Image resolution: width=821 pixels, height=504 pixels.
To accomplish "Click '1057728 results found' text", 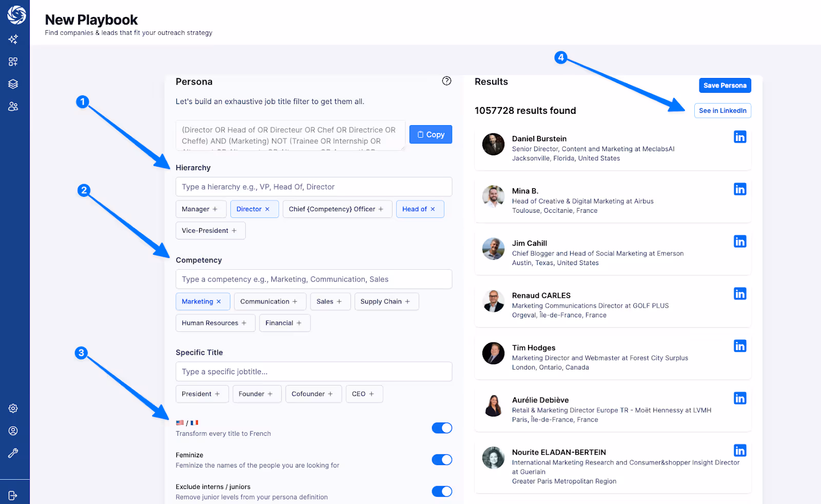I will point(525,111).
